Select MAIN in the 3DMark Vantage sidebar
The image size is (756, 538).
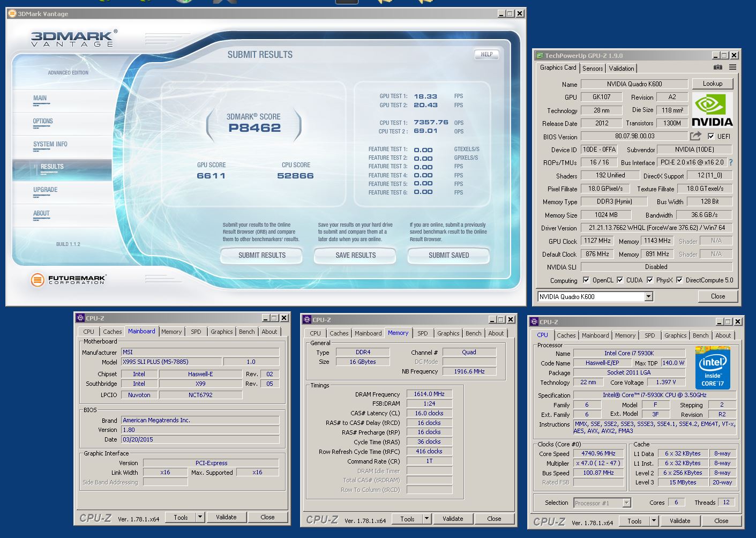pos(40,98)
